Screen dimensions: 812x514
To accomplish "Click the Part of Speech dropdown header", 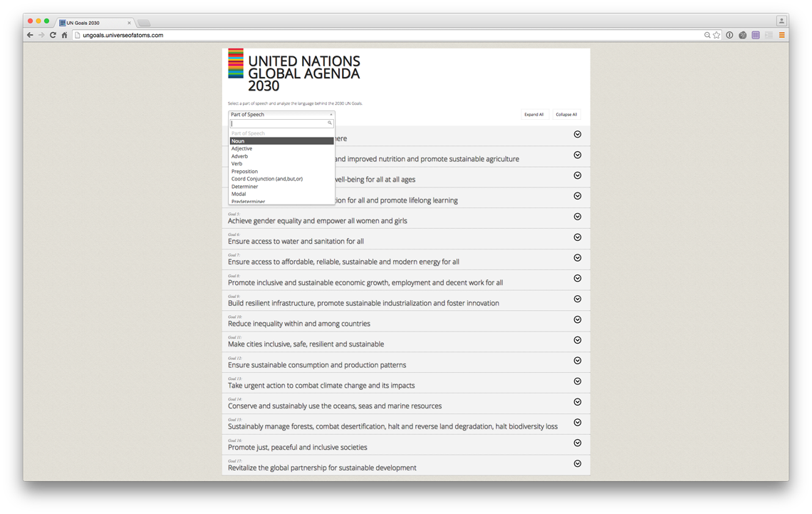I will (x=282, y=115).
